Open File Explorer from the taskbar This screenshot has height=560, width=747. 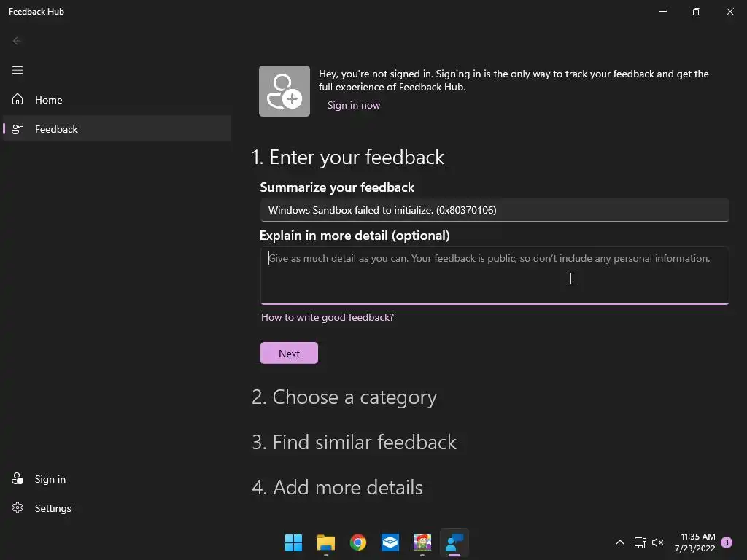pos(326,542)
